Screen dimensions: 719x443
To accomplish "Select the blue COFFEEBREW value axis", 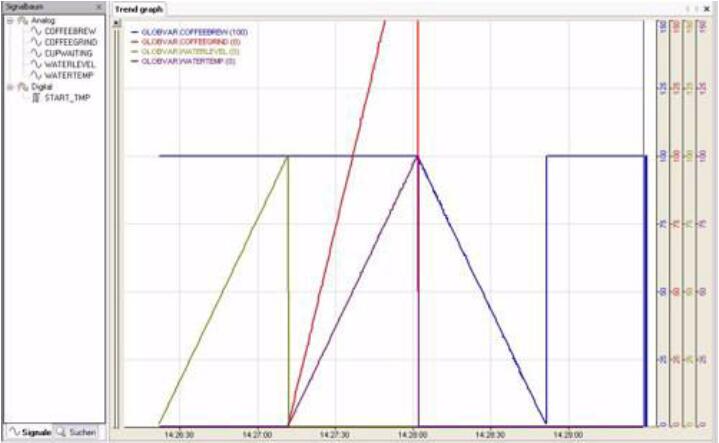I will click(663, 223).
